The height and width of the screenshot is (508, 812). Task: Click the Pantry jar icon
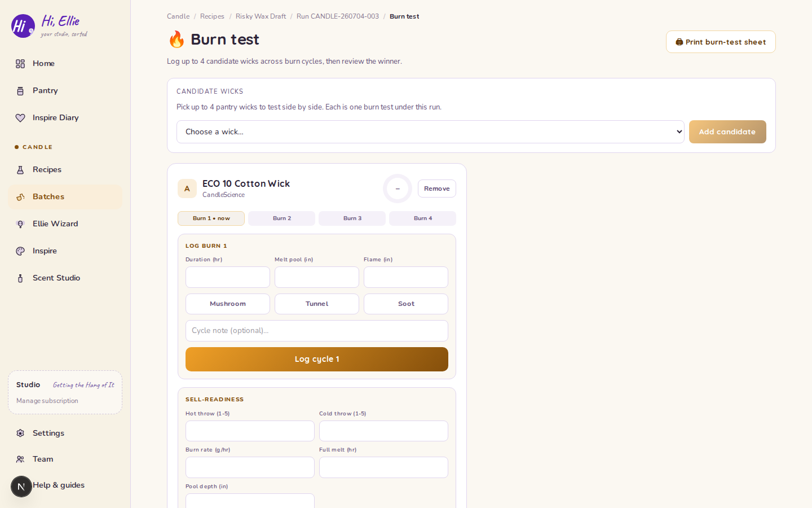[x=20, y=91]
